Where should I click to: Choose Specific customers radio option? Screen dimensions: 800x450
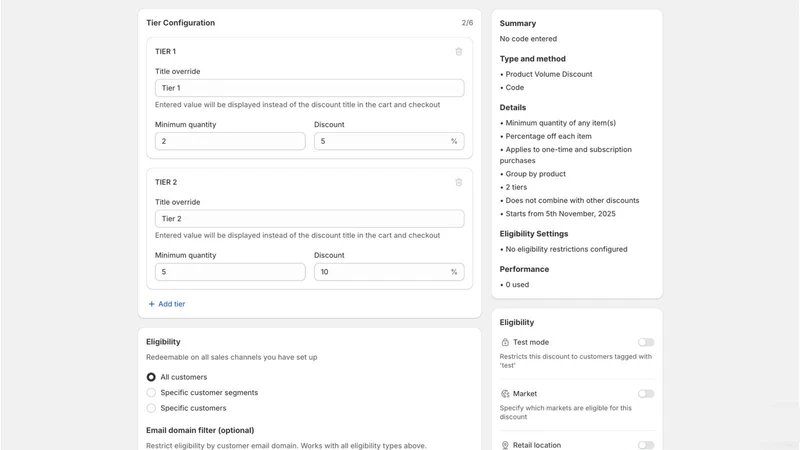click(x=151, y=408)
